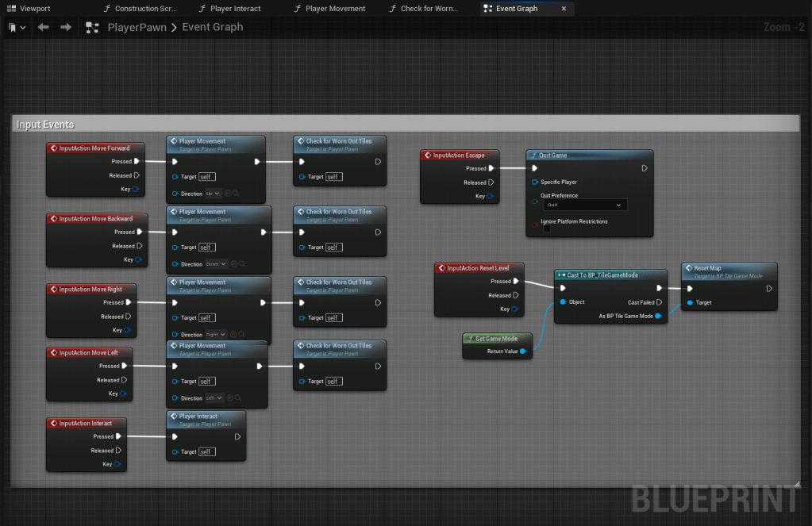Viewport: 812px width, 526px height.
Task: Click the forward navigation arrow
Action: [66, 27]
